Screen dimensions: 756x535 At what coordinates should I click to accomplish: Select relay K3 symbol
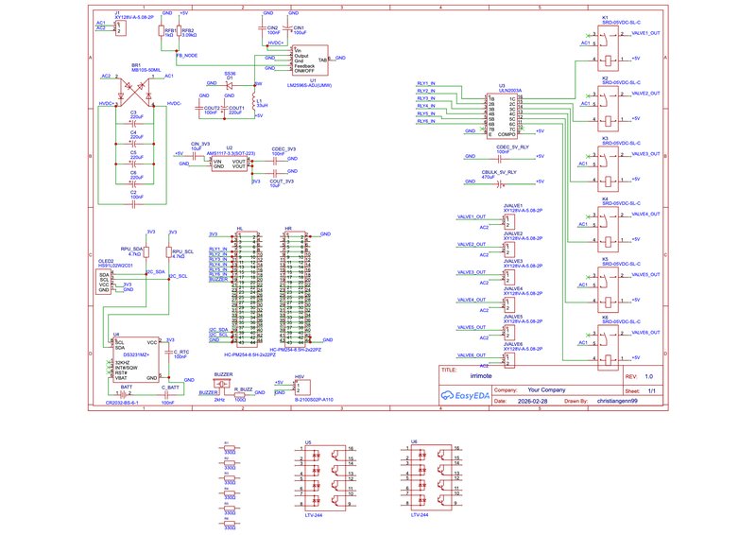[x=608, y=169]
